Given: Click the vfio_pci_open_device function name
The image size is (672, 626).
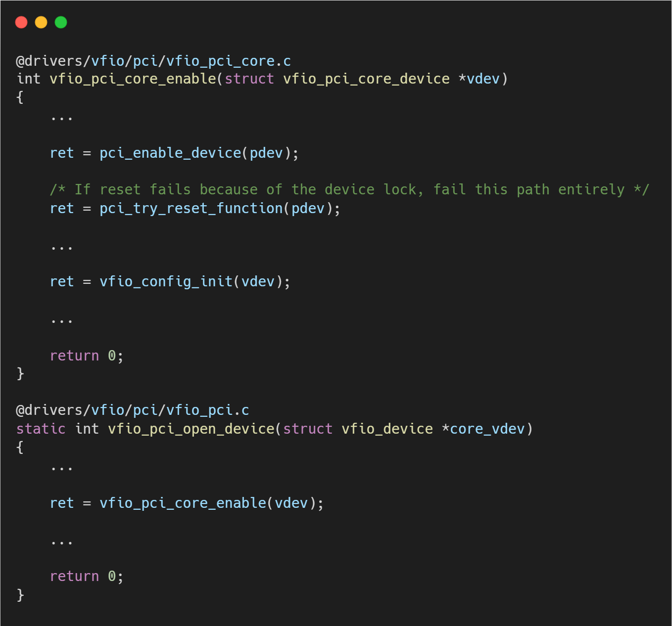Looking at the screenshot, I should (x=191, y=429).
